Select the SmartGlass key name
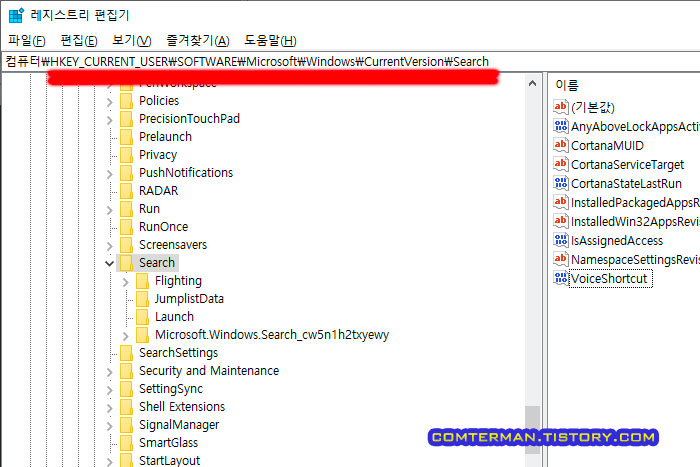The height and width of the screenshot is (467, 700). click(168, 443)
